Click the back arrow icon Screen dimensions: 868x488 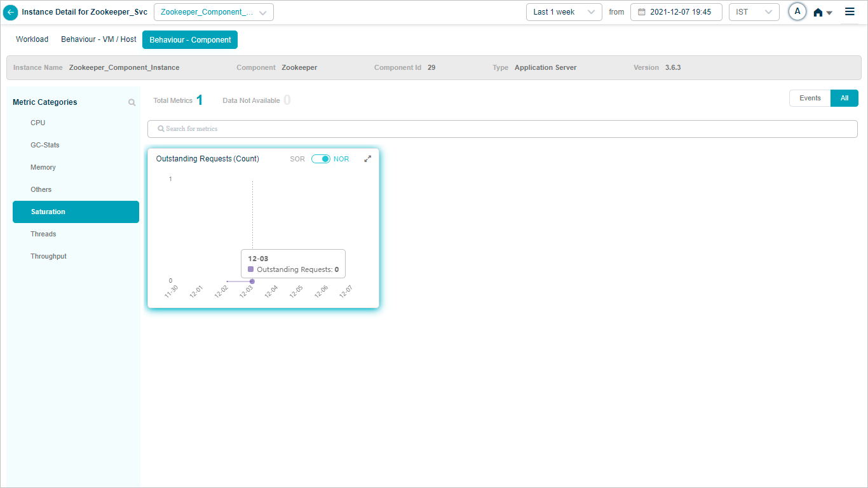[x=11, y=12]
